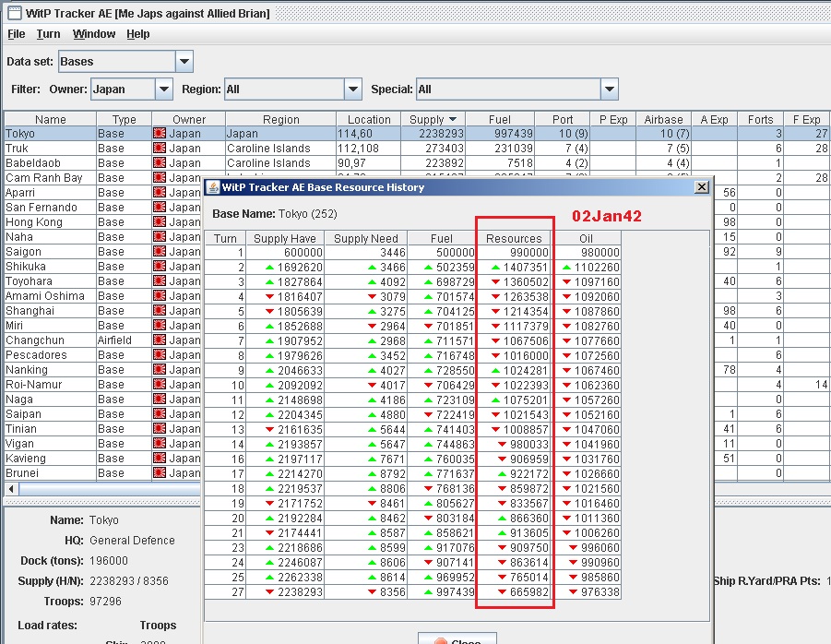Open the File menu
Image resolution: width=831 pixels, height=644 pixels.
pyautogui.click(x=16, y=34)
